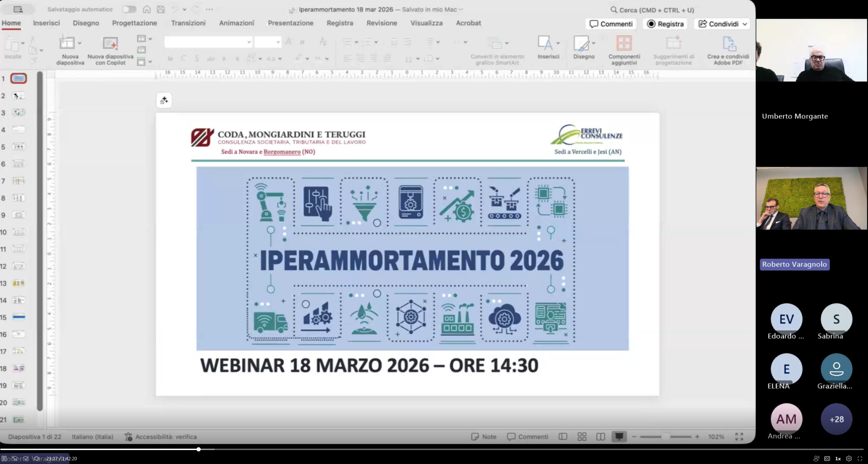Click the Commenti button at top right

point(611,24)
